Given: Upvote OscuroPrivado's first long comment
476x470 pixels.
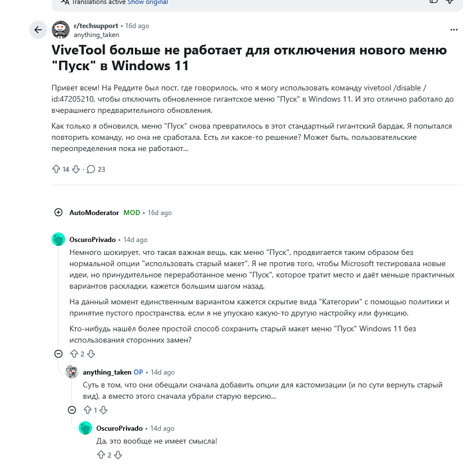Looking at the screenshot, I should tap(74, 354).
